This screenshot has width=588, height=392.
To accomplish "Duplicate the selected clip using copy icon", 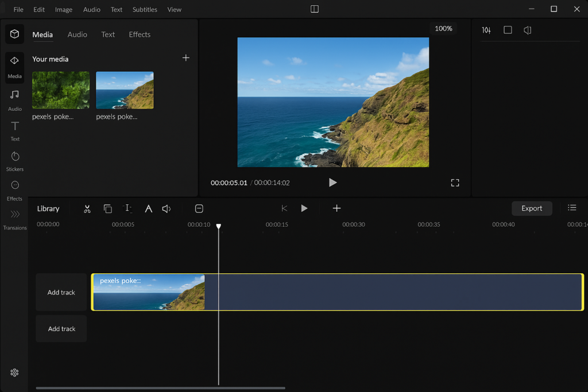I will pyautogui.click(x=107, y=208).
